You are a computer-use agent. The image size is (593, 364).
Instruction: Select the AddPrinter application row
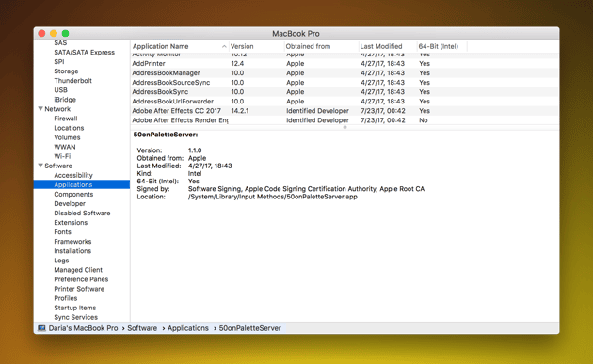point(345,64)
